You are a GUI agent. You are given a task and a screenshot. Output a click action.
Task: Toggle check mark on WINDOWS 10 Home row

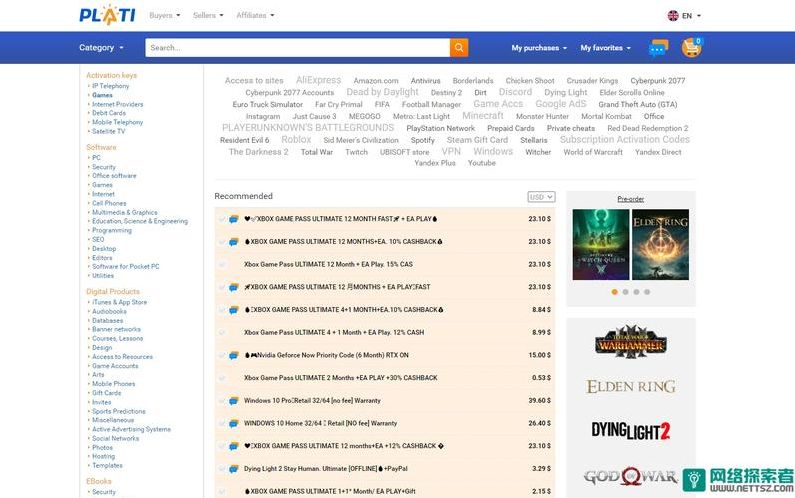click(x=222, y=423)
